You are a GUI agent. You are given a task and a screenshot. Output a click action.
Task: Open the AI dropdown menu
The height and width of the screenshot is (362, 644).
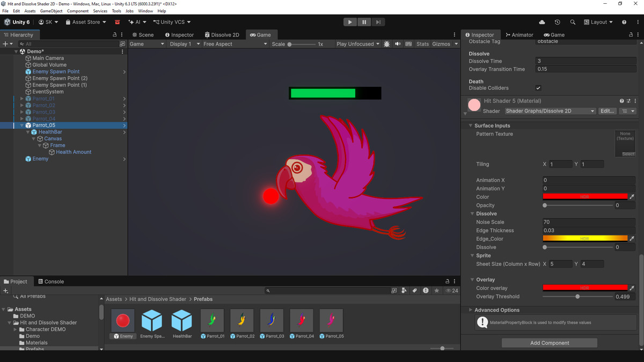coord(137,22)
